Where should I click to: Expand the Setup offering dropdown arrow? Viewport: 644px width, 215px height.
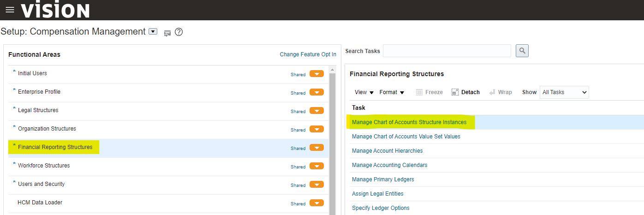153,32
